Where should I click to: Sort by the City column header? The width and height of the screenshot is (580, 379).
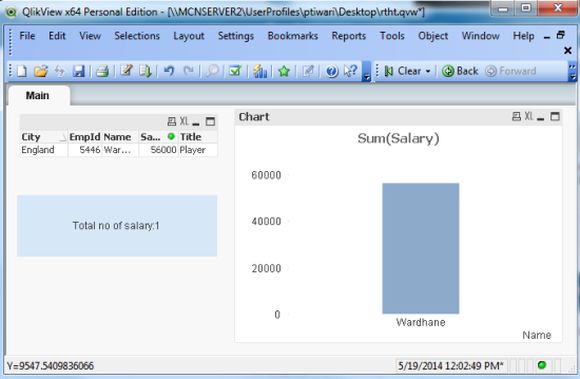pos(44,137)
